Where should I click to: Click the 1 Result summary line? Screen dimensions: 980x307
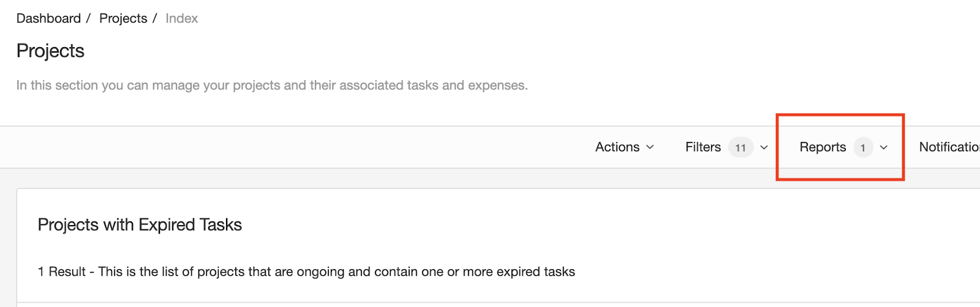point(306,272)
